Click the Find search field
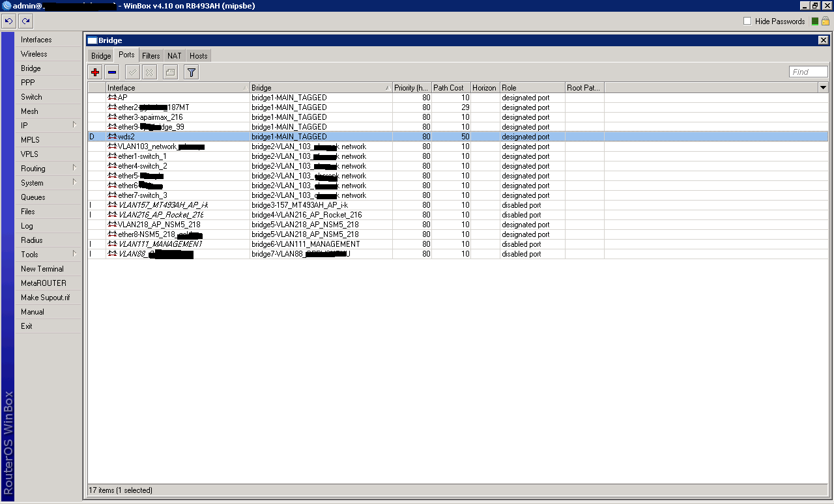This screenshot has width=834, height=504. [809, 72]
